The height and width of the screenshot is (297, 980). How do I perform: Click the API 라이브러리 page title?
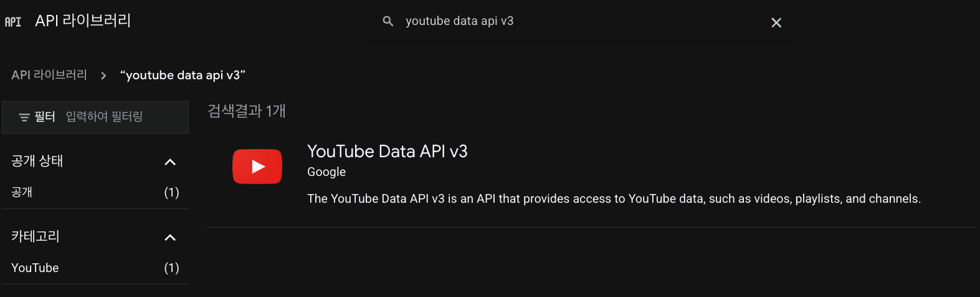click(x=83, y=21)
